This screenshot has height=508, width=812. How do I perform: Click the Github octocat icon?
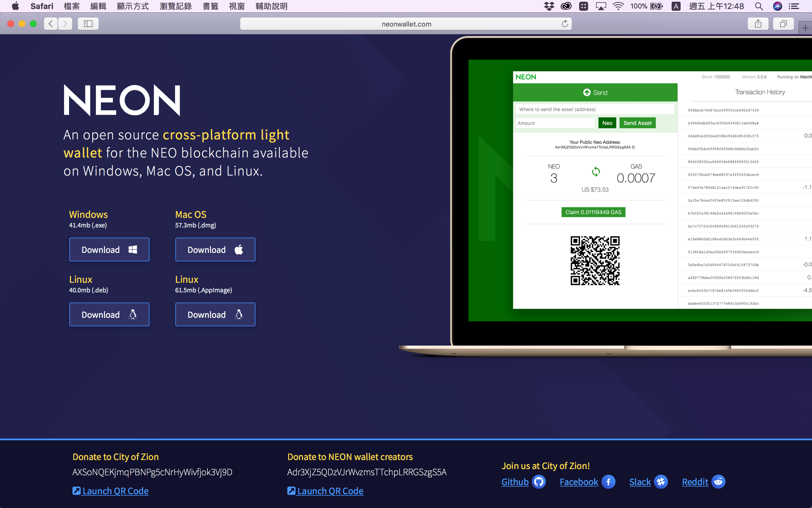[539, 482]
